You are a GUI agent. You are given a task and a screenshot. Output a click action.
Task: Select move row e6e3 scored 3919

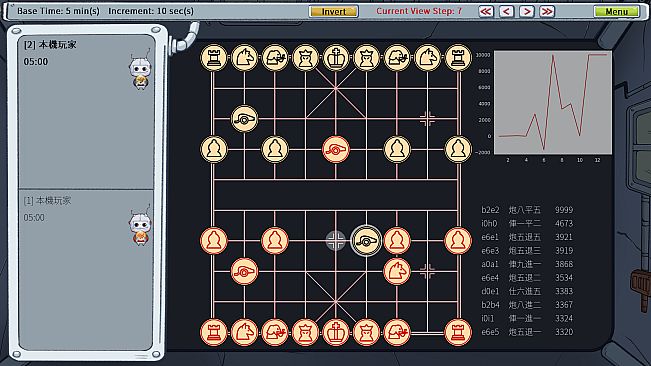point(527,251)
